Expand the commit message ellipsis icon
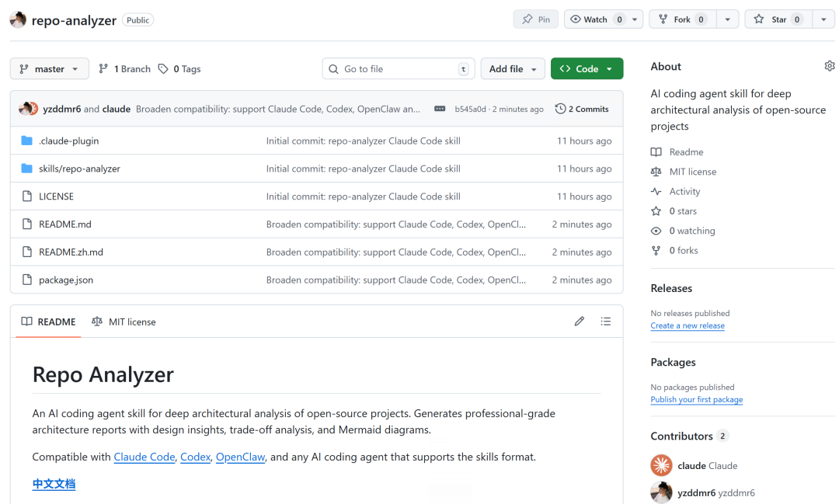Screen dimensions: 839x504 tap(440, 109)
